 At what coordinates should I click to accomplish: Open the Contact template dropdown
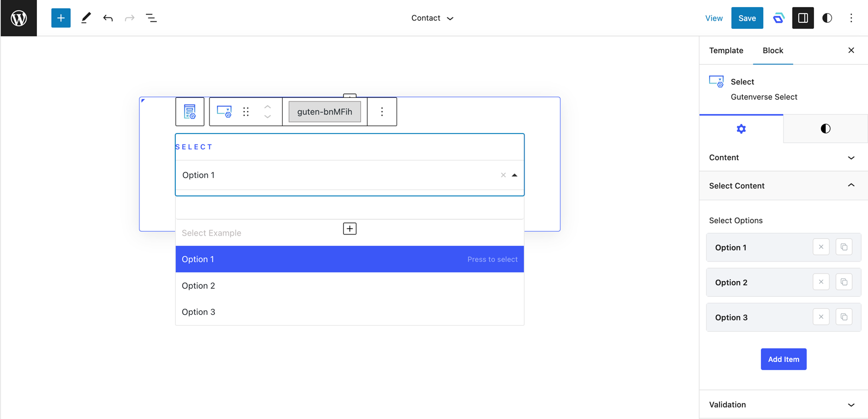[x=432, y=18]
